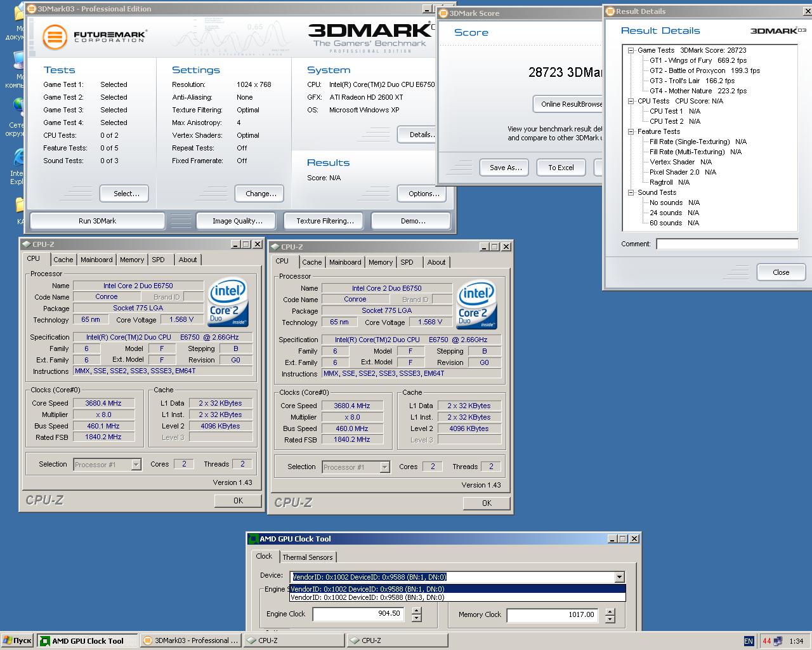812x650 pixels.
Task: Click into the Comment input field
Action: click(727, 244)
